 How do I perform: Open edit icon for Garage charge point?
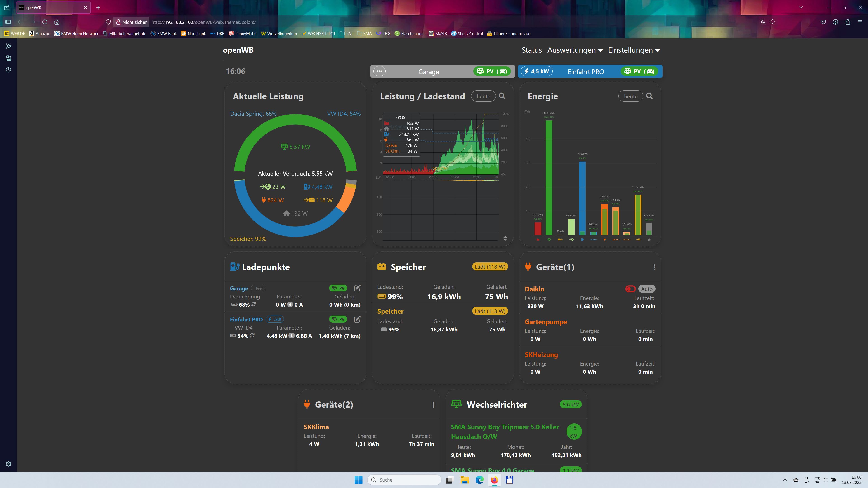point(357,288)
